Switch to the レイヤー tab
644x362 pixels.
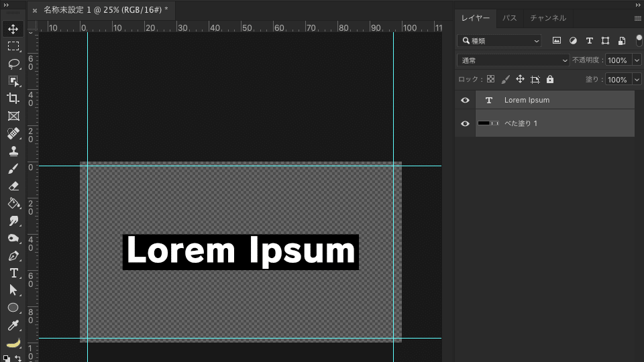[475, 18]
